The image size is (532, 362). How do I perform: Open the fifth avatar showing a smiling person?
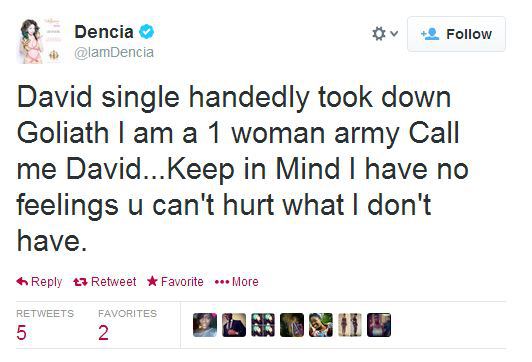pos(321,325)
